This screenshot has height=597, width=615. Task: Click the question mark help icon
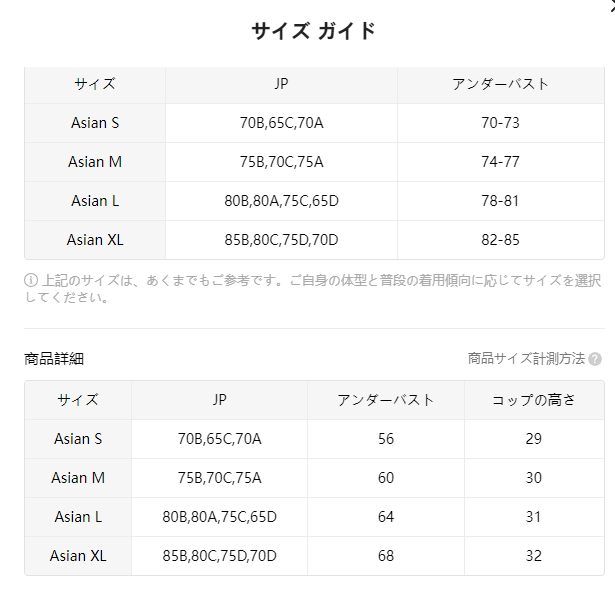click(595, 359)
